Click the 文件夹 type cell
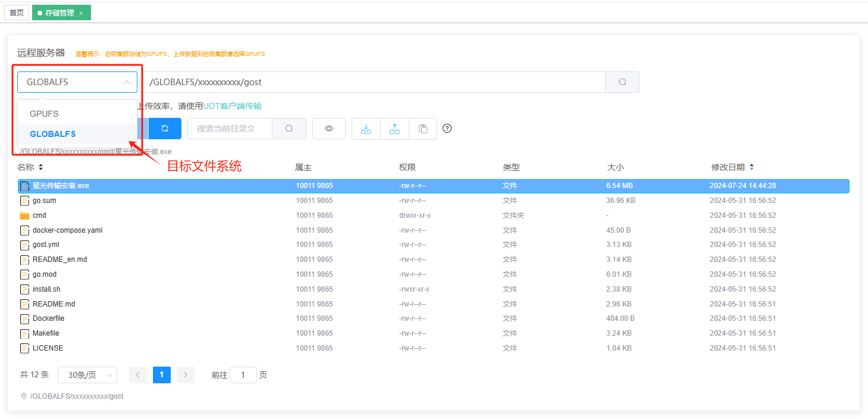Screen dimensions: 868x419 [x=513, y=215]
